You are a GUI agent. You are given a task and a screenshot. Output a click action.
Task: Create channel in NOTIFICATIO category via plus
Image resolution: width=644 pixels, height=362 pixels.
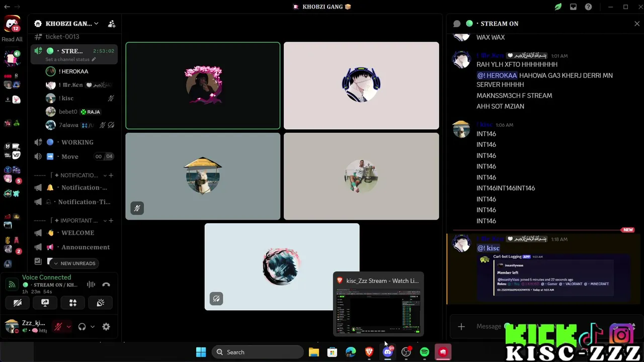(x=111, y=175)
